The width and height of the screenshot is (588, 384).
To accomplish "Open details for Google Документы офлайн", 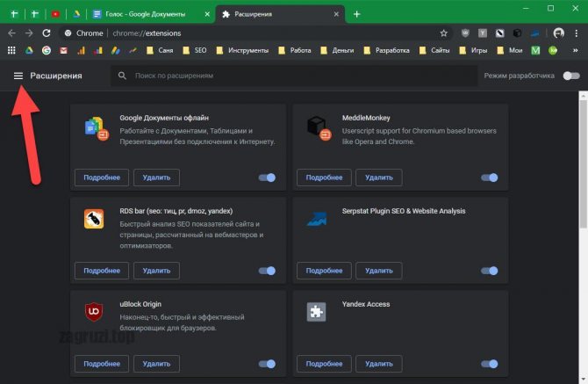I will click(x=102, y=178).
